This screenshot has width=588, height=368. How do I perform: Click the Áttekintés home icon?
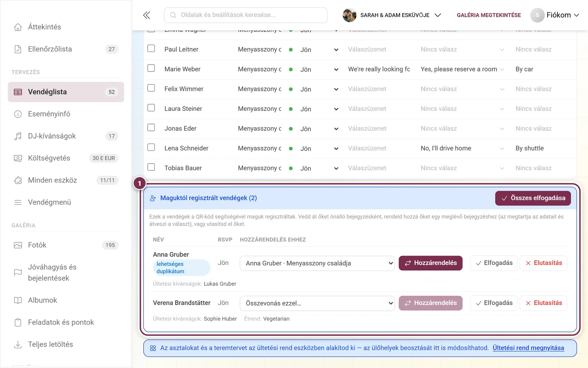click(18, 27)
